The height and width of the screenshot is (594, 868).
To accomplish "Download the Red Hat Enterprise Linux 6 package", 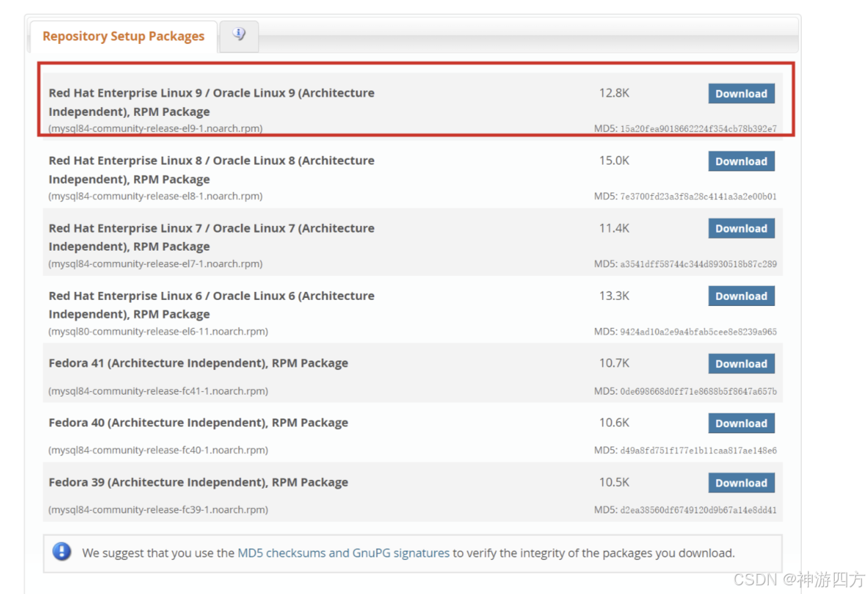I will (x=741, y=297).
